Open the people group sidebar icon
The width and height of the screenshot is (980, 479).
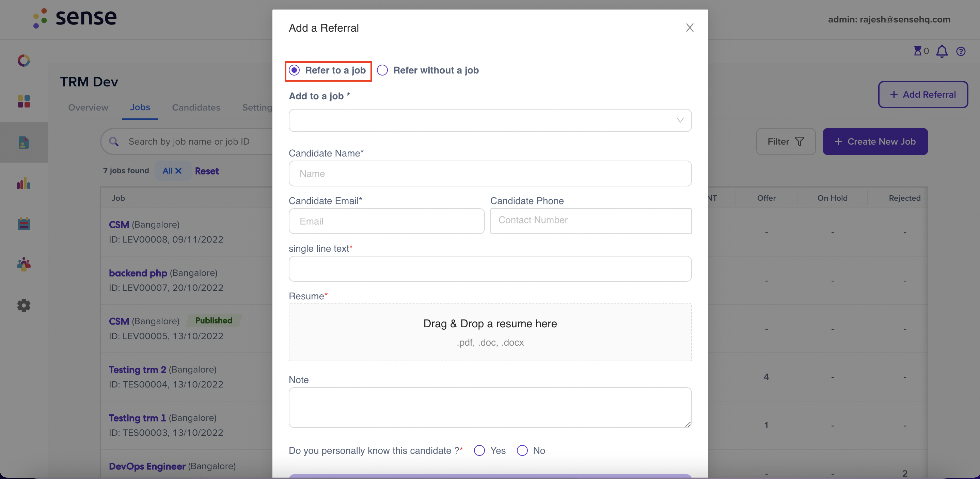(23, 264)
